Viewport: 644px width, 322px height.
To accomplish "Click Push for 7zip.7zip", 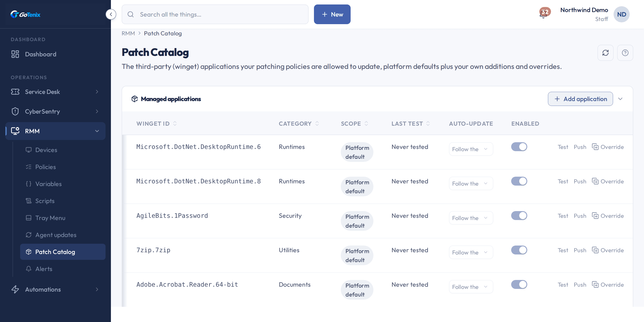I will (580, 250).
